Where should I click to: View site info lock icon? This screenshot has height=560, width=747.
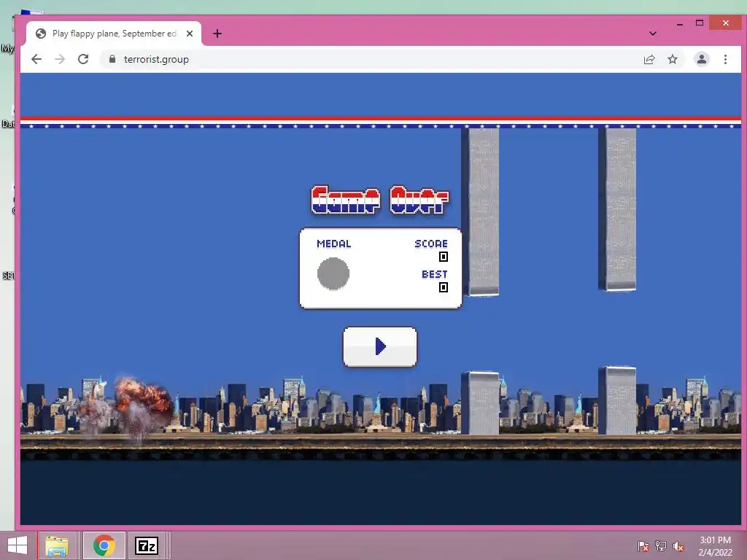pos(112,59)
